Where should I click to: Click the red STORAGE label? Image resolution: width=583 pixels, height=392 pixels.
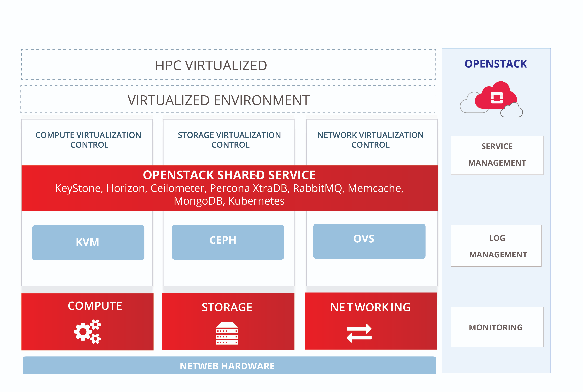point(227,307)
